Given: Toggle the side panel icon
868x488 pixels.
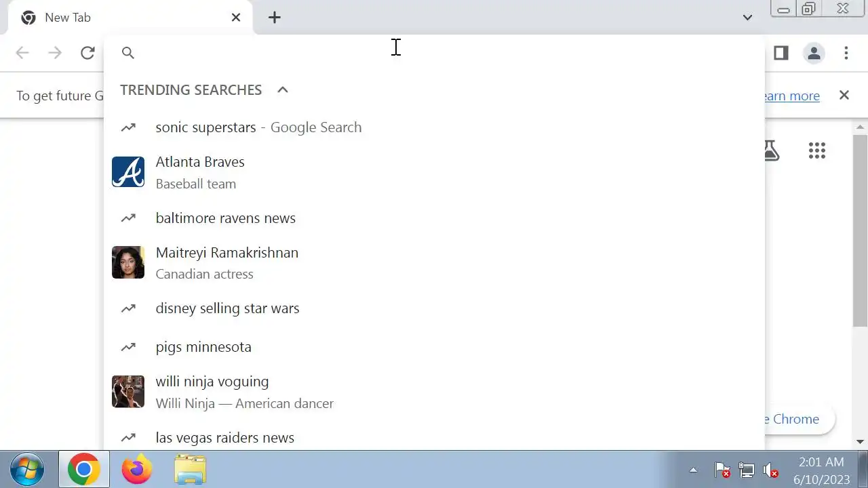Looking at the screenshot, I should pos(781,53).
